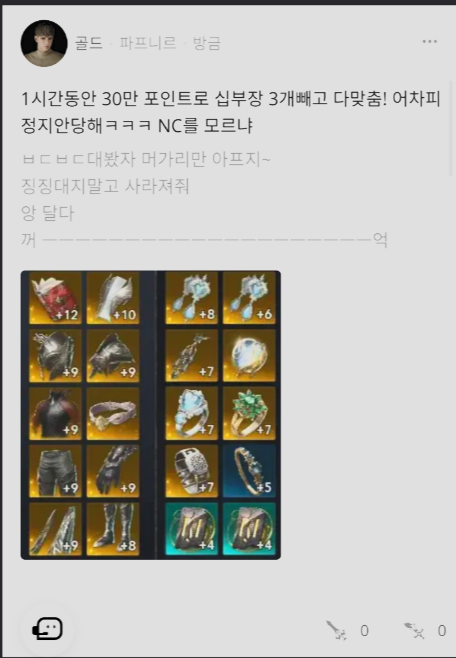
Task: Click the post title text about 30만 포인트
Action: 231,112
